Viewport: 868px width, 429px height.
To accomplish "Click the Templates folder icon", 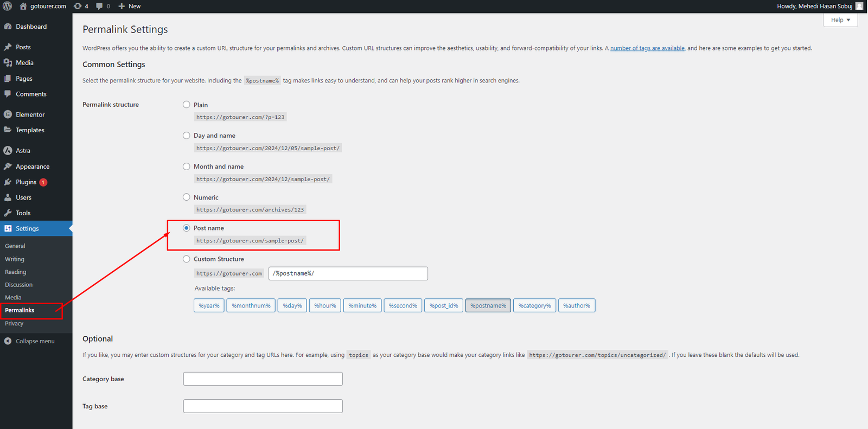I will tap(8, 130).
